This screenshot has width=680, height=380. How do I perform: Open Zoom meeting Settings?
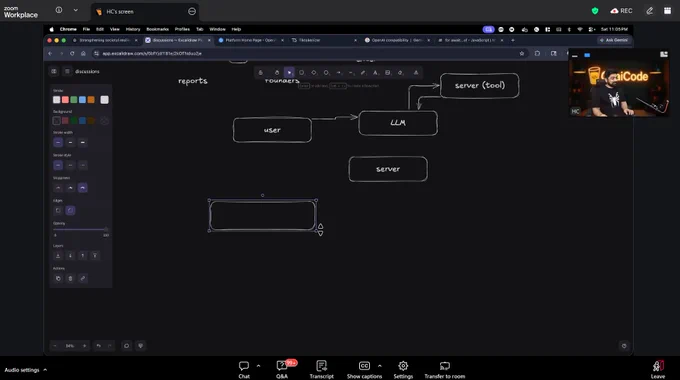403,370
